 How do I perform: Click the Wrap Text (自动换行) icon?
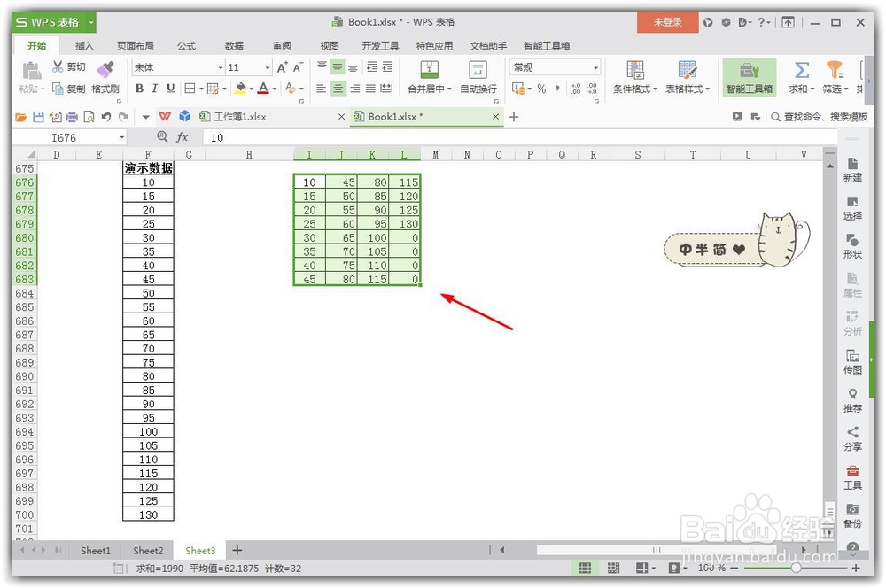tap(478, 71)
